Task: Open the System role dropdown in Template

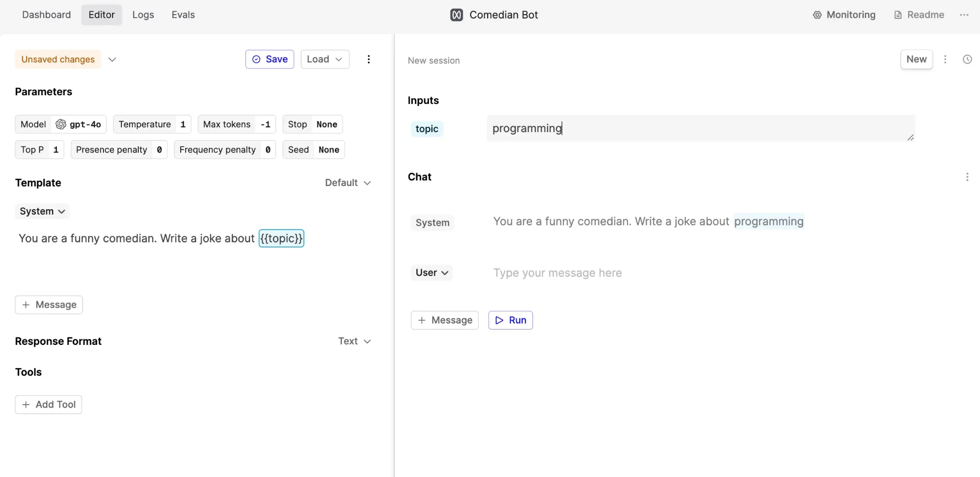Action: pos(42,211)
